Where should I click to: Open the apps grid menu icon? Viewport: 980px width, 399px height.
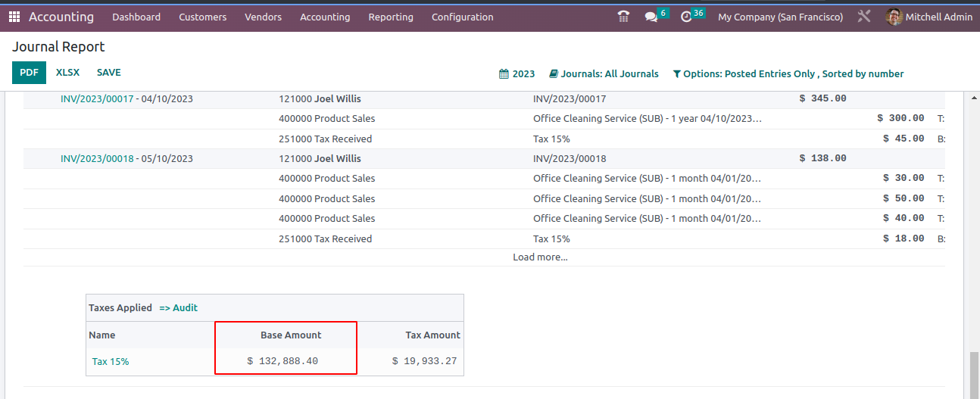coord(14,17)
